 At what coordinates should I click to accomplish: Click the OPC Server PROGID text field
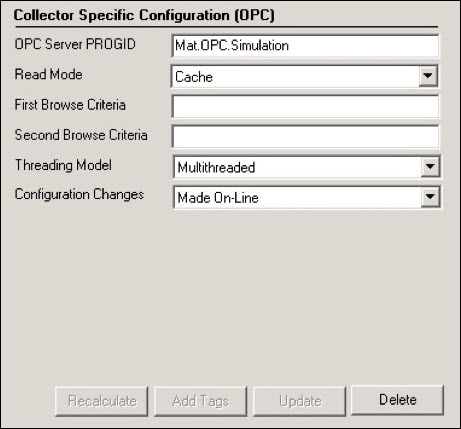click(305, 46)
